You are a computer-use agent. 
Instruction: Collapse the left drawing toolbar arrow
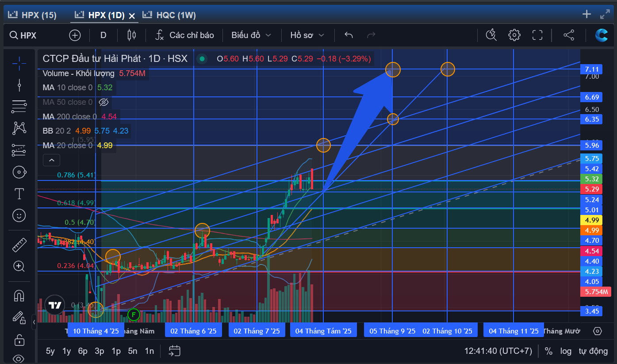tap(34, 322)
